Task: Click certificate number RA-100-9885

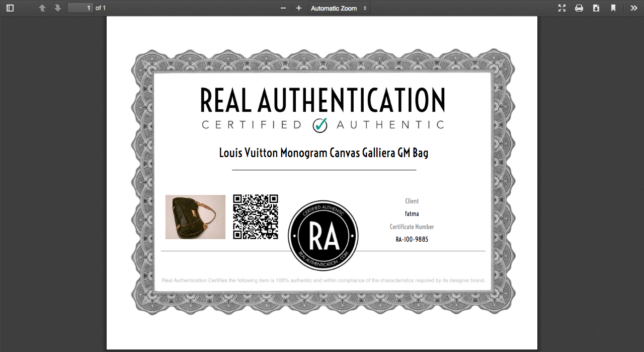Action: pyautogui.click(x=412, y=240)
